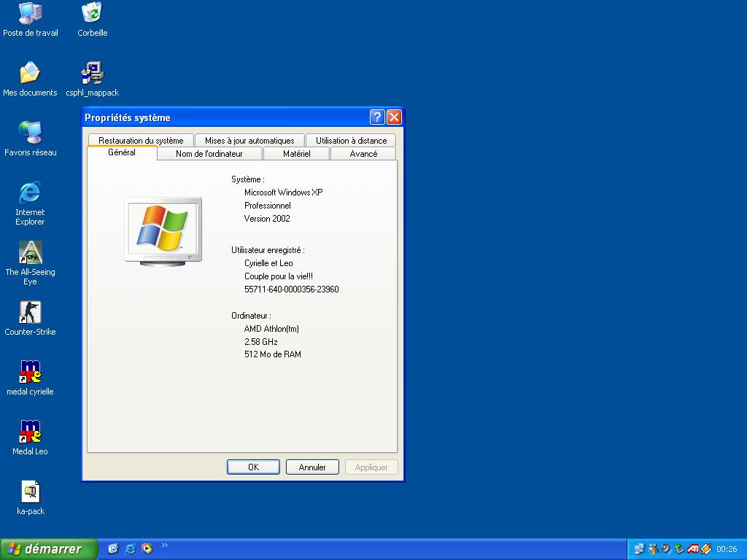Click the Show Desktop quick launch icon
The height and width of the screenshot is (560, 747).
click(113, 548)
